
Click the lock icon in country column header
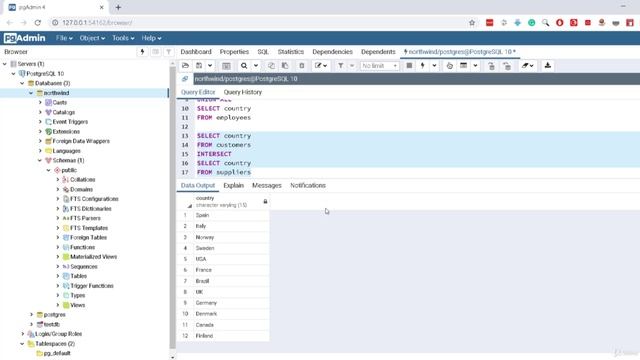(x=265, y=201)
